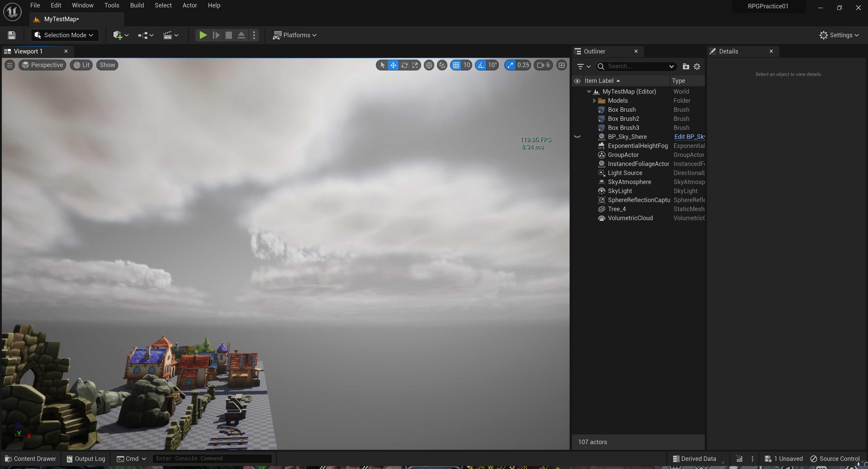Select the rotate gizmo tool

click(x=404, y=65)
